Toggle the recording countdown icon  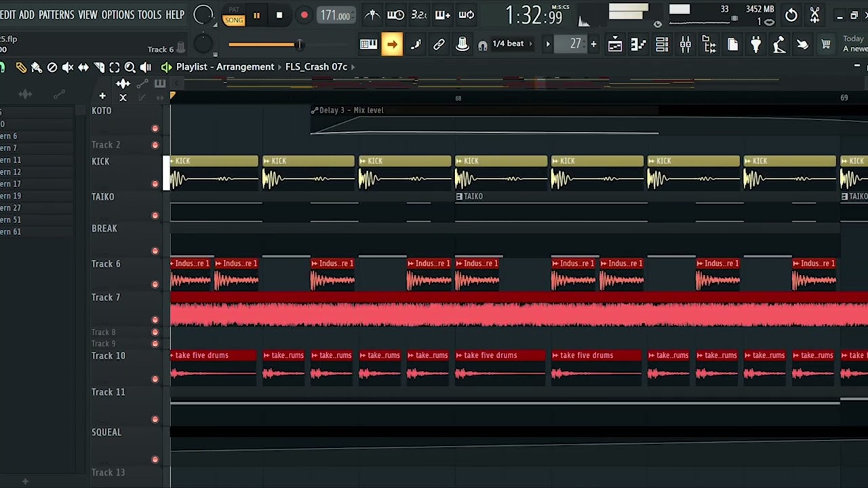tap(419, 14)
